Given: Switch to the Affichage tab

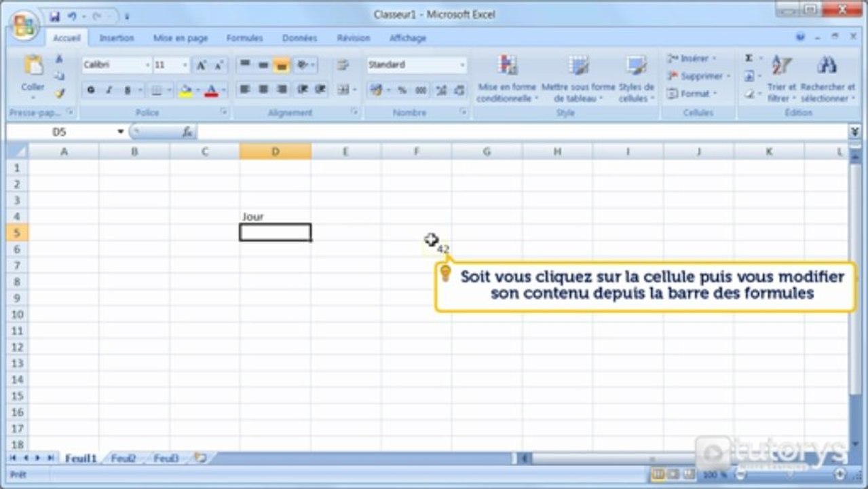Looking at the screenshot, I should pyautogui.click(x=408, y=38).
